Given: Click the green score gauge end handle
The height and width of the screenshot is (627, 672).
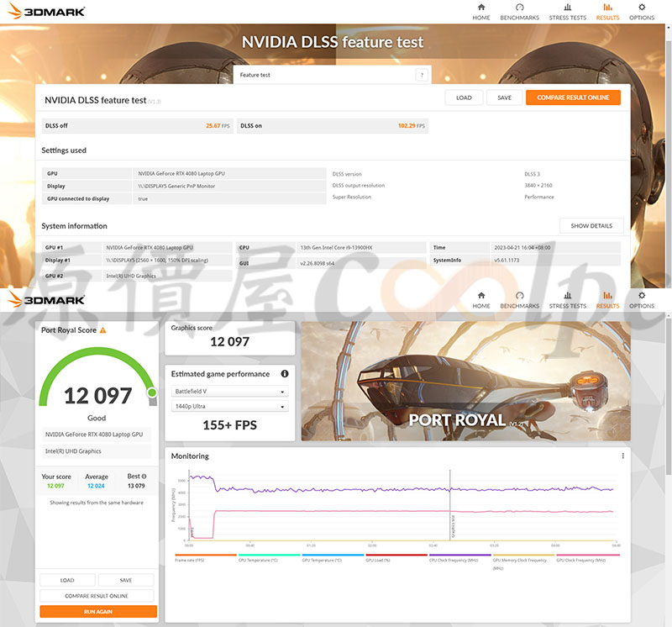Looking at the screenshot, I should [152, 393].
